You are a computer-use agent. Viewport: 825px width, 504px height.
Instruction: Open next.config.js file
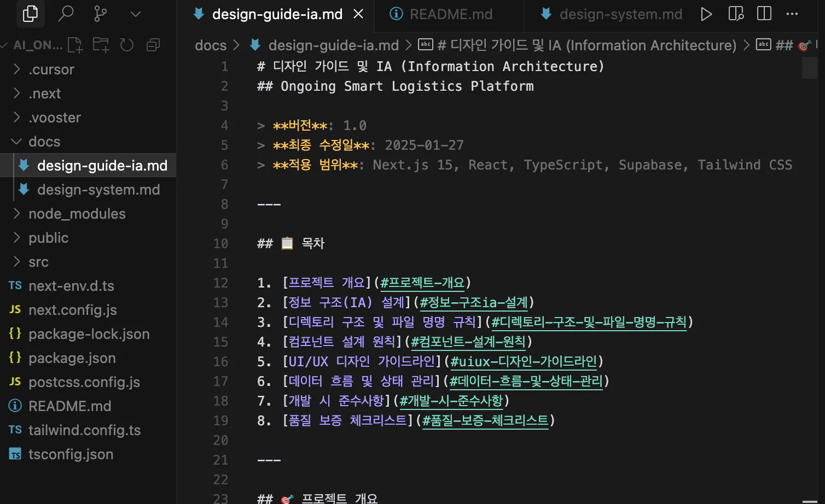point(88,310)
